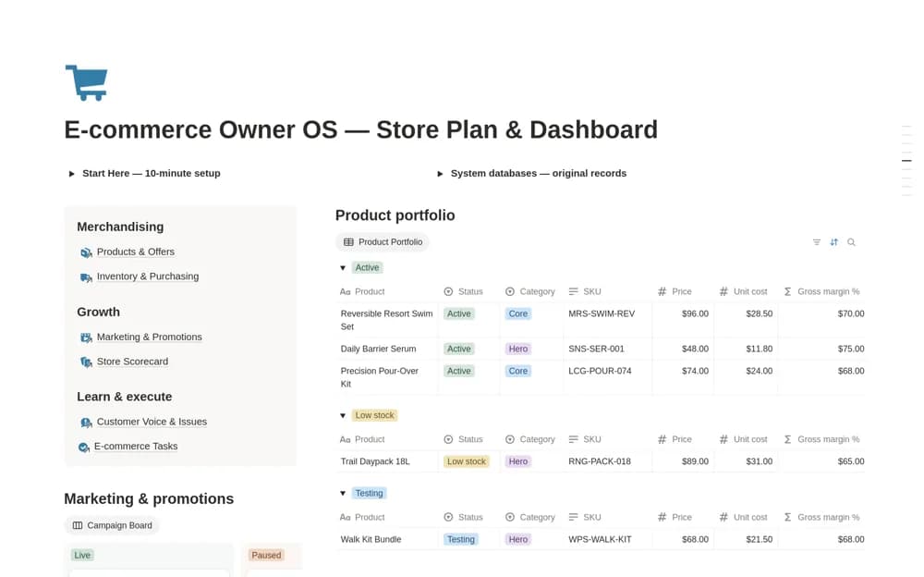
Task: Click the search icon in Product portfolio
Action: (x=851, y=242)
